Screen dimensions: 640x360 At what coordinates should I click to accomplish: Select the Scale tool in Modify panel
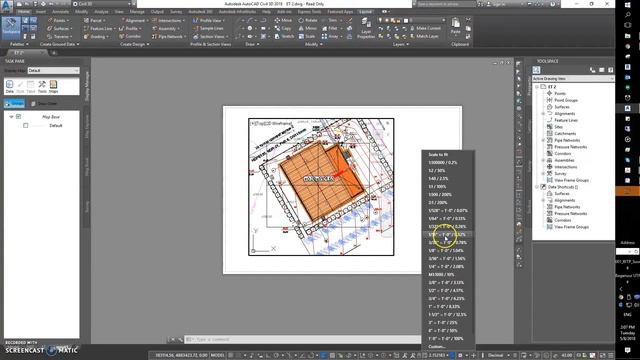(x=307, y=37)
